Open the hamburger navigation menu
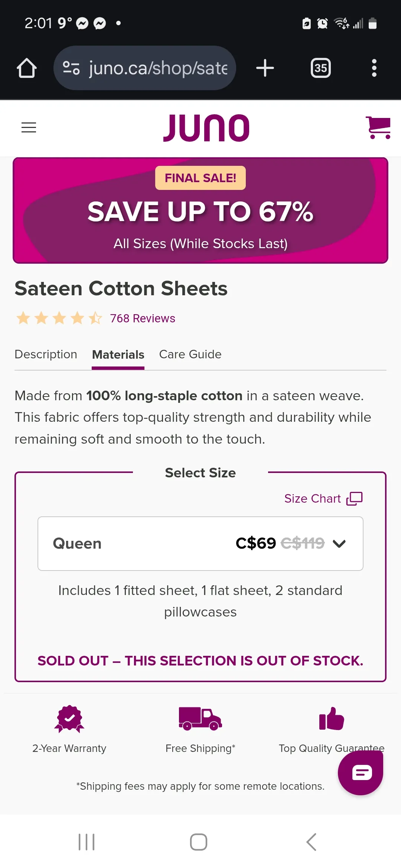The width and height of the screenshot is (401, 868). pyautogui.click(x=29, y=128)
